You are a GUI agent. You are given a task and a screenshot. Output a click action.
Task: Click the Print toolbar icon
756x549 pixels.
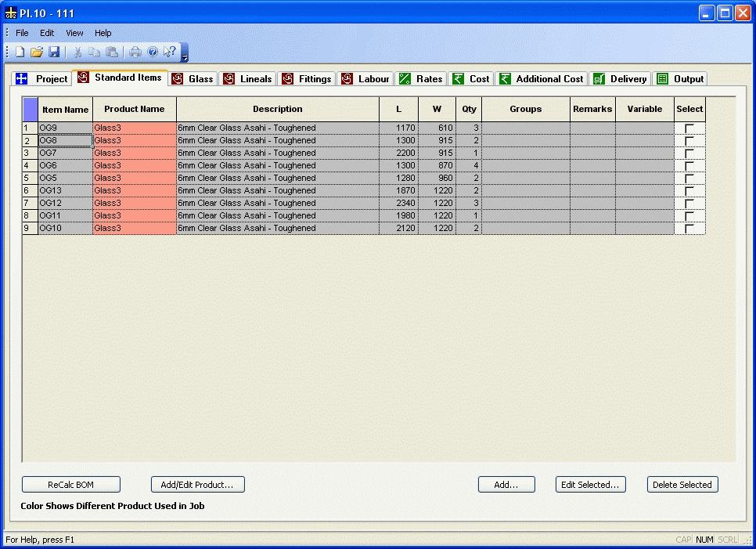[x=135, y=52]
